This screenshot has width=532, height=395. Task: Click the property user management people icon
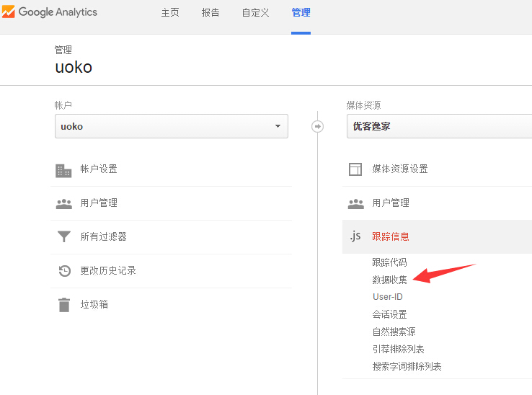coord(356,204)
